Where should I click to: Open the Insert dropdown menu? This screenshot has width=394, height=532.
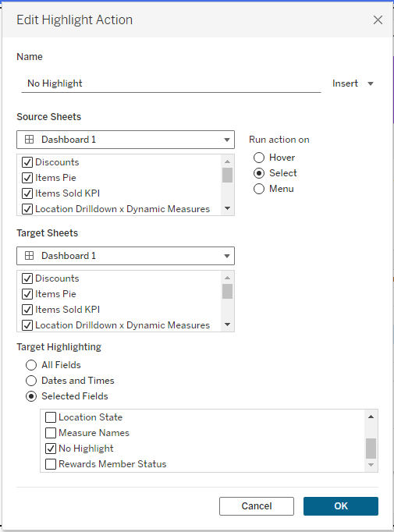pos(353,83)
